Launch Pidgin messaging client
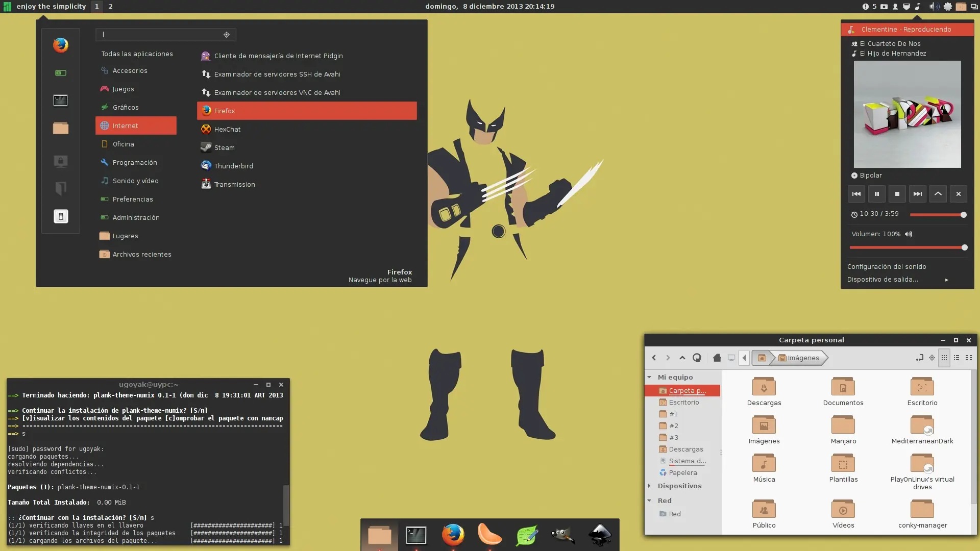 [x=278, y=56]
